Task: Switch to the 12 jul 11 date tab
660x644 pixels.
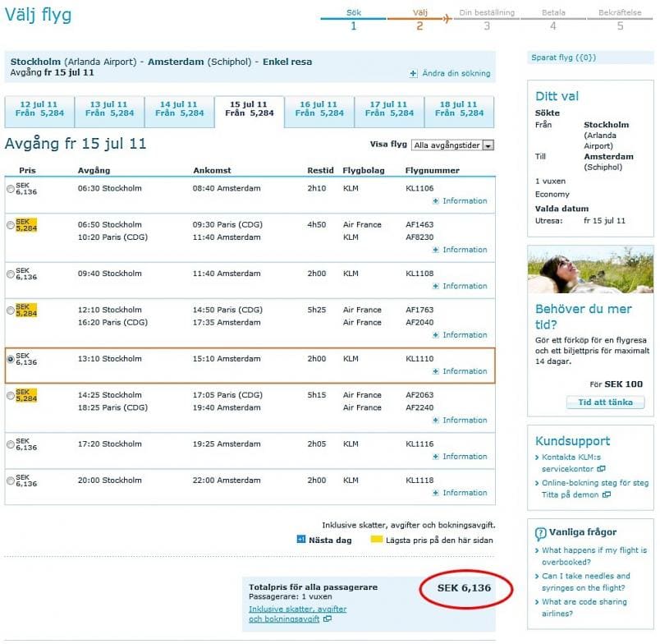Action: tap(39, 110)
